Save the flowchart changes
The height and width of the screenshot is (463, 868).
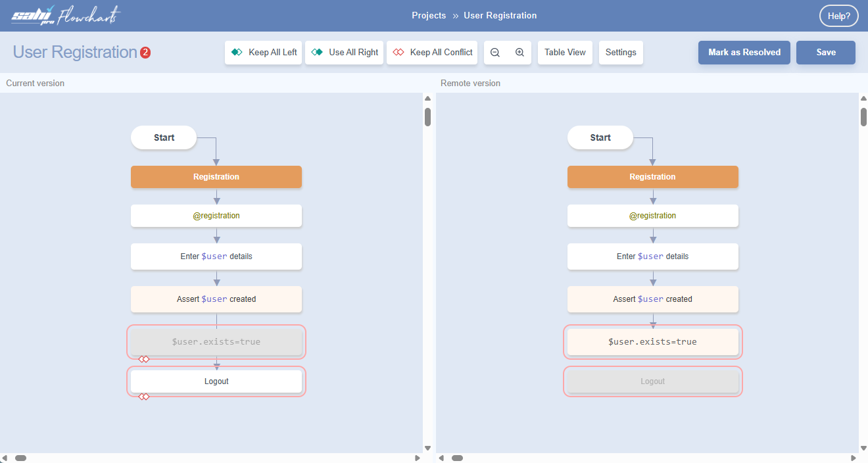(826, 53)
